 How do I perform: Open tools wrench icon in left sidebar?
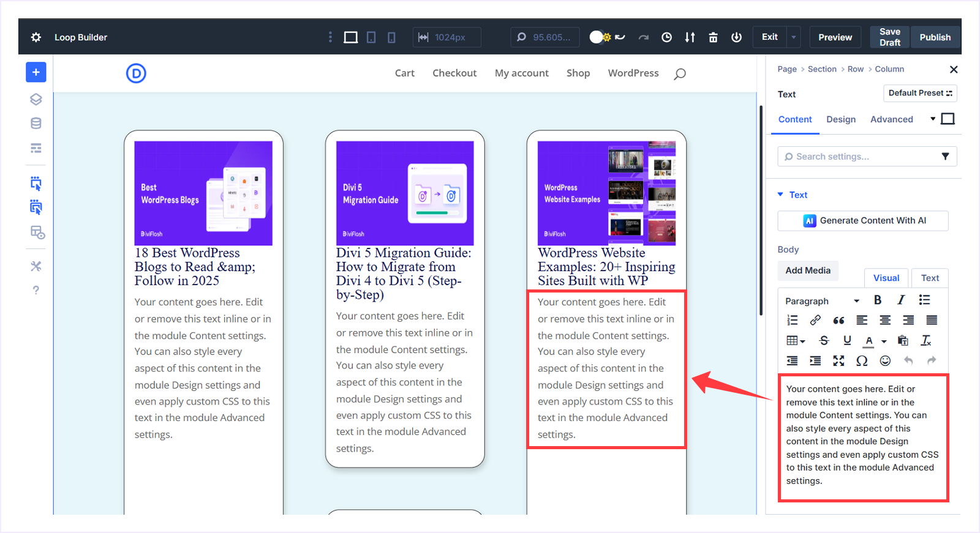36,266
